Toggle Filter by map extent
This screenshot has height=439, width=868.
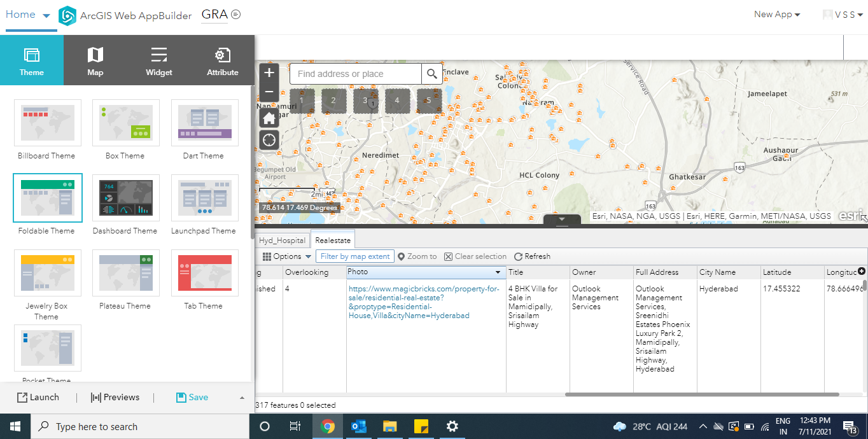tap(355, 256)
